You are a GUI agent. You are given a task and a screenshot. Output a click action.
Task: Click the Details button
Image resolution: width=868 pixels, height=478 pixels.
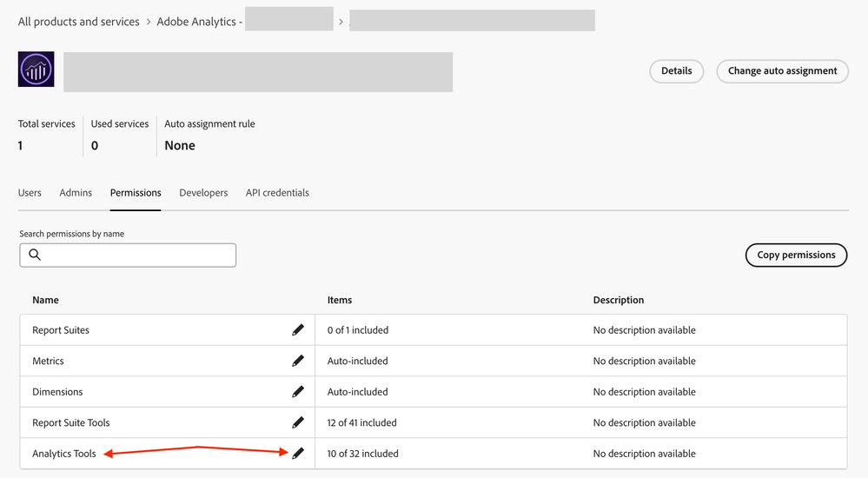(x=676, y=71)
